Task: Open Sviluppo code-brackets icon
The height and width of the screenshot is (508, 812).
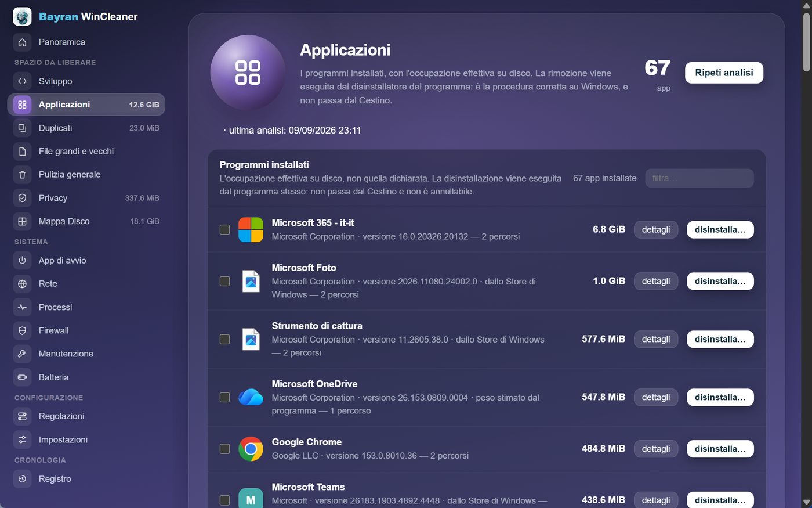Action: pos(22,81)
